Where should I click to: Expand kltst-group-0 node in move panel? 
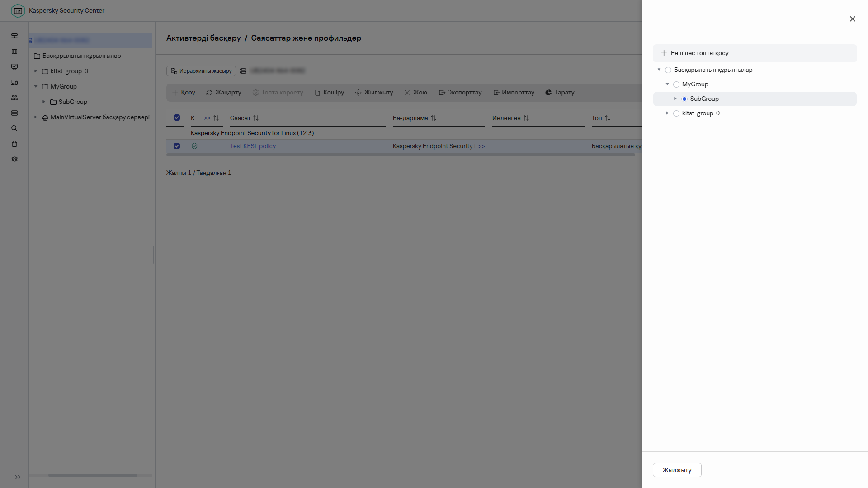(x=667, y=113)
